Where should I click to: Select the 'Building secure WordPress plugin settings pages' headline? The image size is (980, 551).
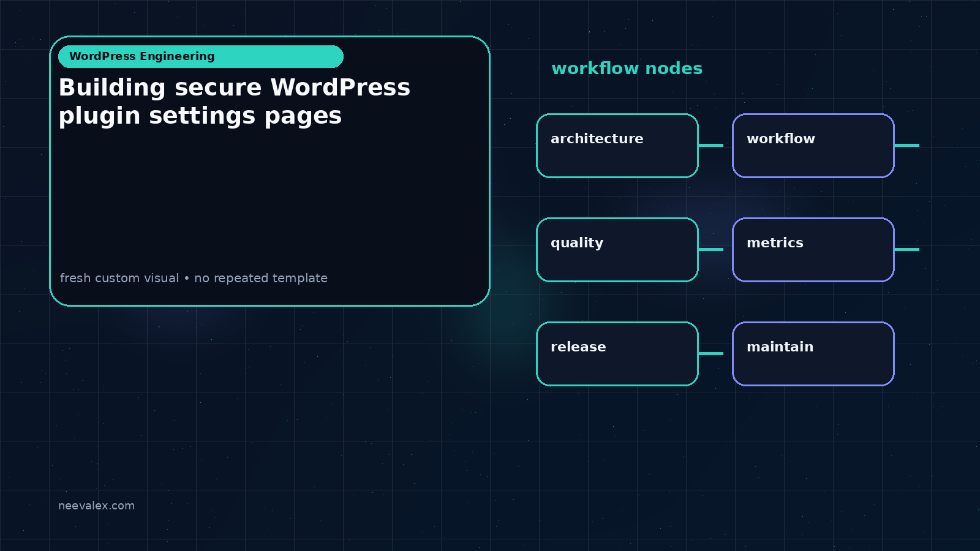pos(235,102)
